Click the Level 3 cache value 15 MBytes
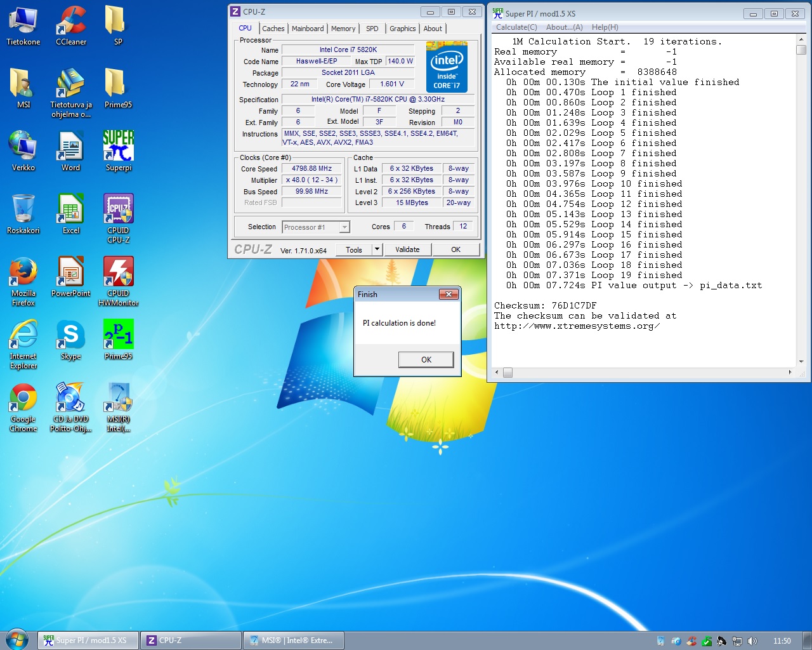The height and width of the screenshot is (650, 812). tap(412, 203)
